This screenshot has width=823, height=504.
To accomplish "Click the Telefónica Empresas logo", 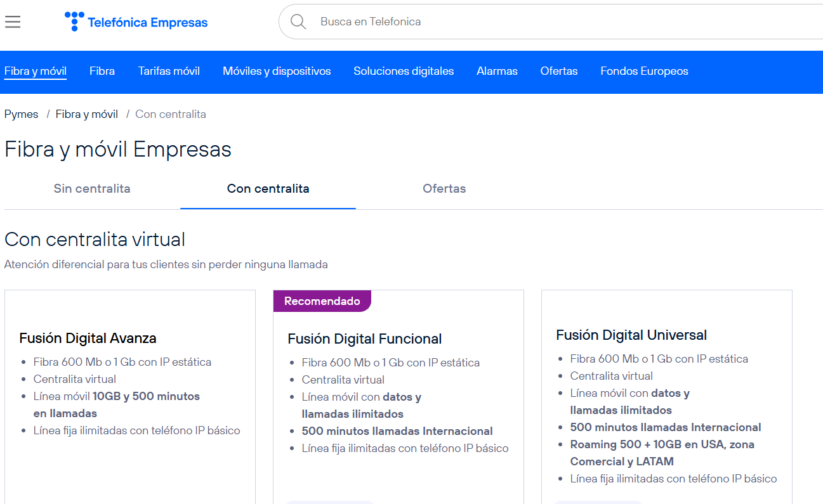I will (136, 22).
